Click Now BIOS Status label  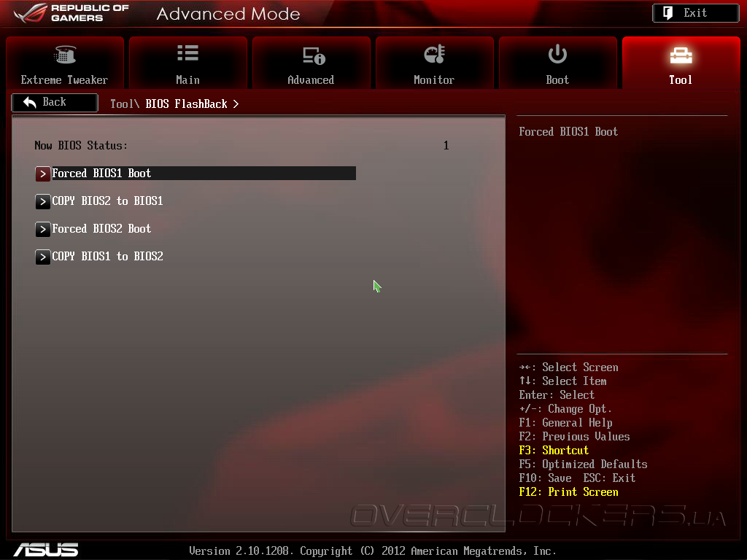click(x=81, y=145)
